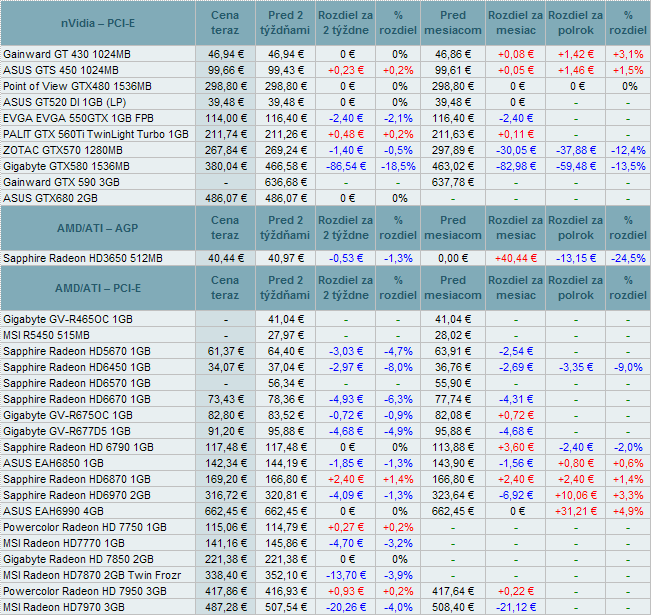Select the +4,9% half-year percentage
The width and height of the screenshot is (651, 615).
coord(628,511)
